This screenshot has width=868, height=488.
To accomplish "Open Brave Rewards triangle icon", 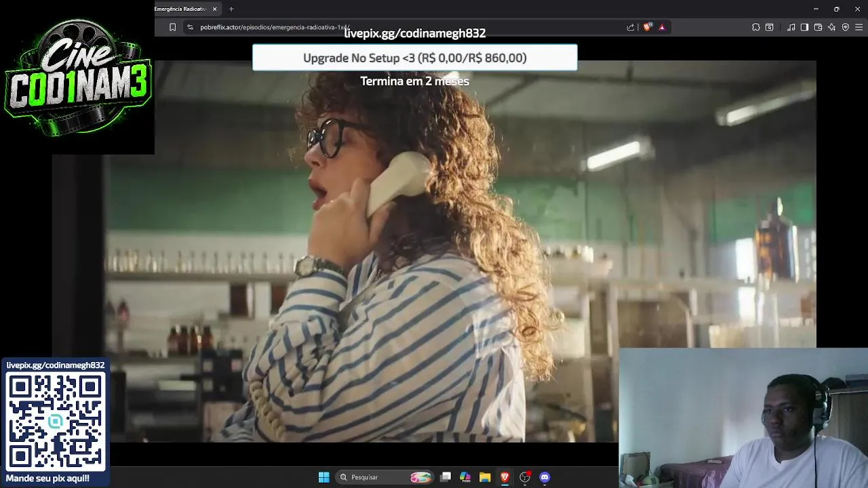I will click(x=662, y=27).
